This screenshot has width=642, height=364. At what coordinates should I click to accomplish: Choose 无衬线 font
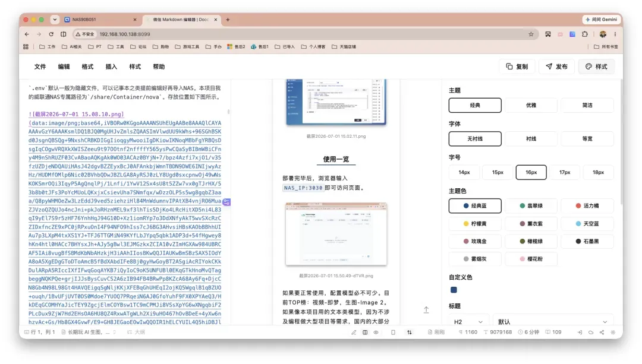pos(475,139)
